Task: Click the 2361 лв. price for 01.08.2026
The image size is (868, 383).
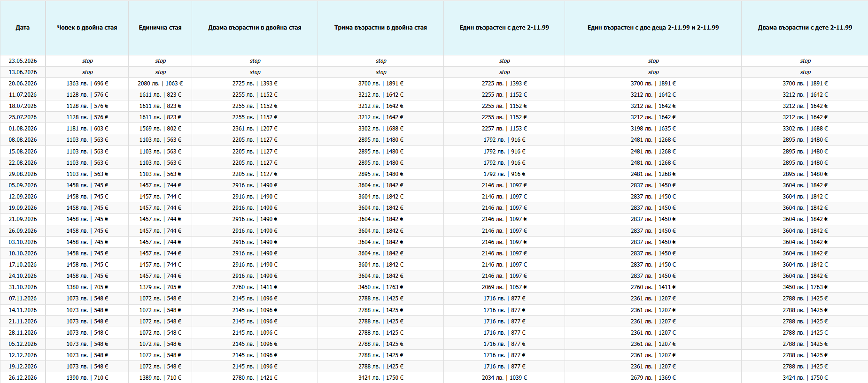Action: tap(243, 129)
